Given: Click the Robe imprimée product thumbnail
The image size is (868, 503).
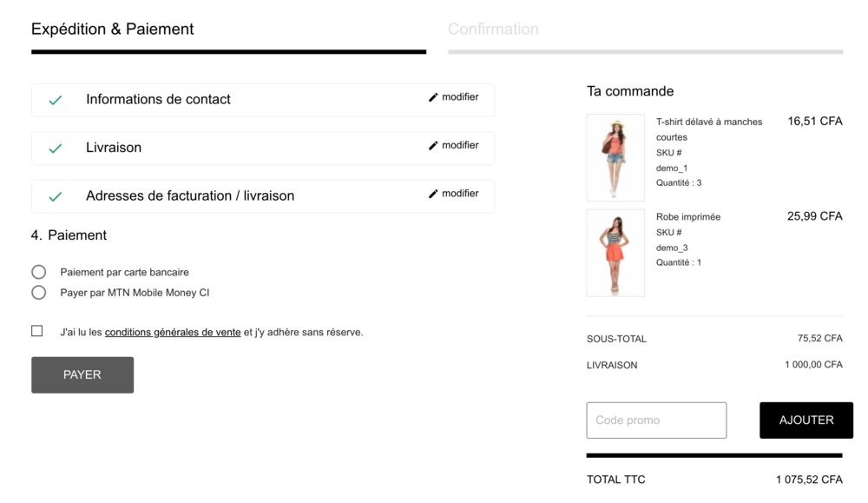Looking at the screenshot, I should [615, 253].
